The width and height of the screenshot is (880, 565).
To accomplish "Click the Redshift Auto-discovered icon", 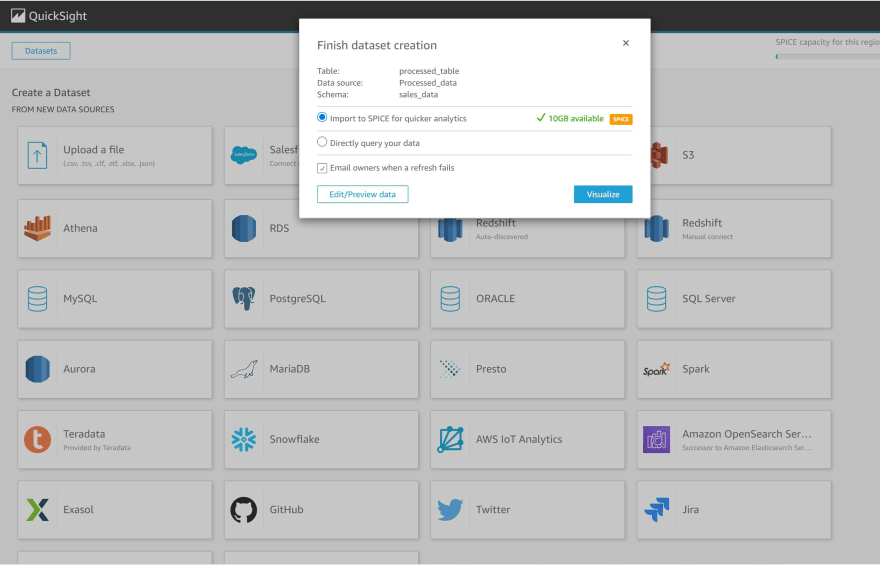I will click(450, 230).
